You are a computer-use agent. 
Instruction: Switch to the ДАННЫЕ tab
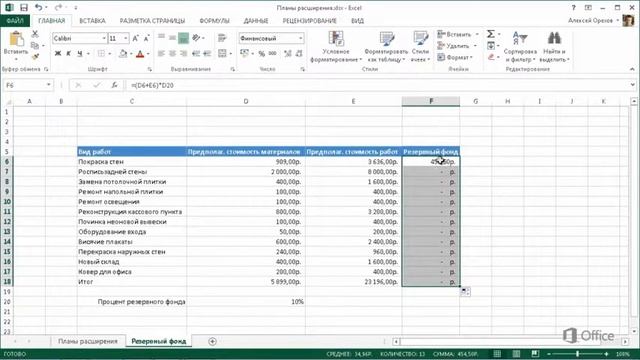point(256,20)
